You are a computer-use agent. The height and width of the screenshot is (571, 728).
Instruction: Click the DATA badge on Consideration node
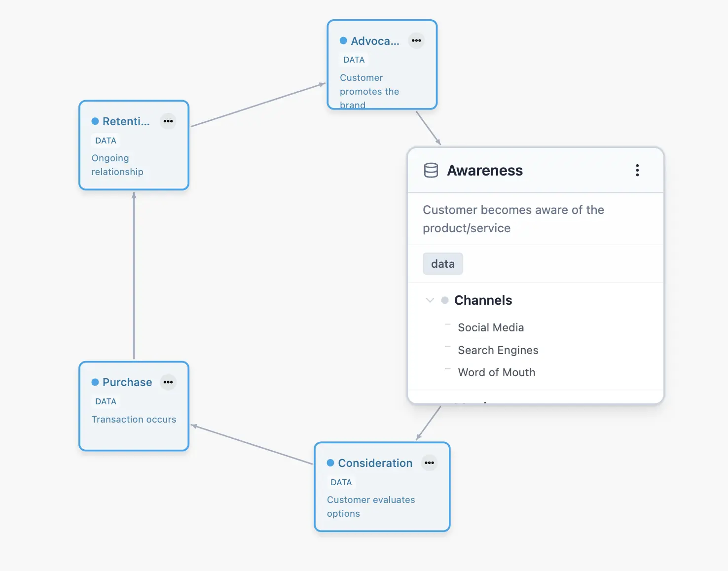341,482
